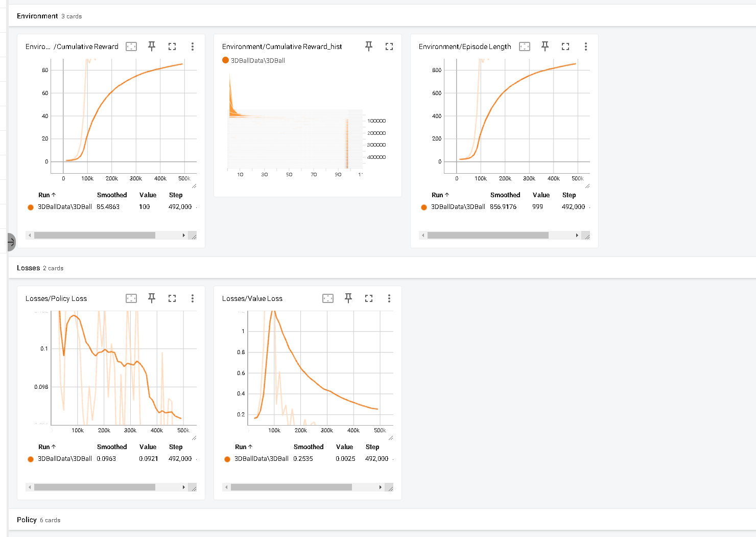
Task: Select 3DBallData\3DBall row in Episode Length table
Action: click(505, 207)
